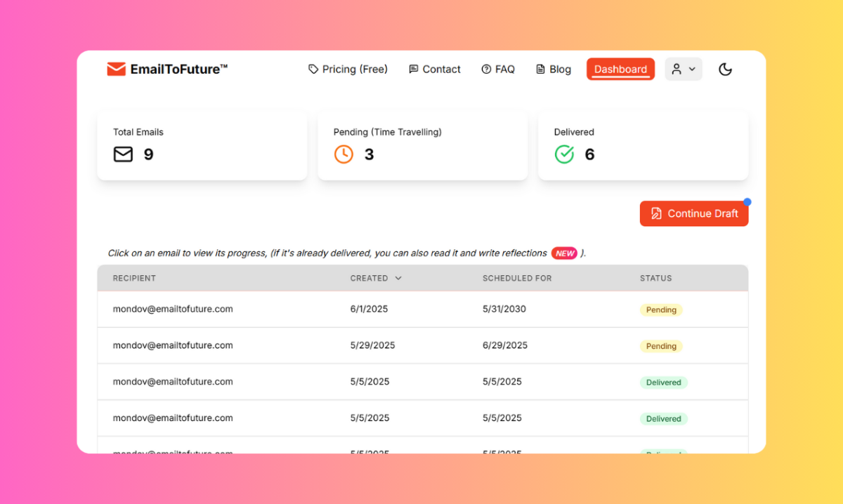Screen dimensions: 843x504
Task: Click the green Delivered checkmark icon
Action: (x=564, y=154)
